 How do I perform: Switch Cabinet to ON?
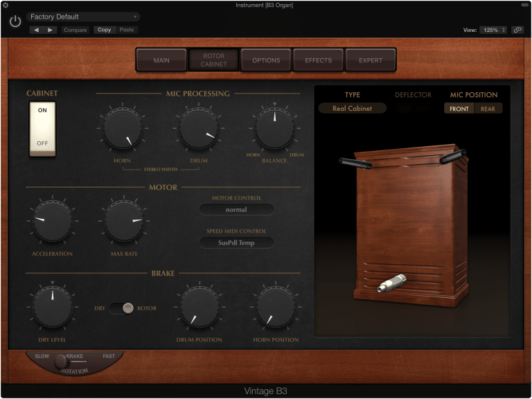(42, 110)
